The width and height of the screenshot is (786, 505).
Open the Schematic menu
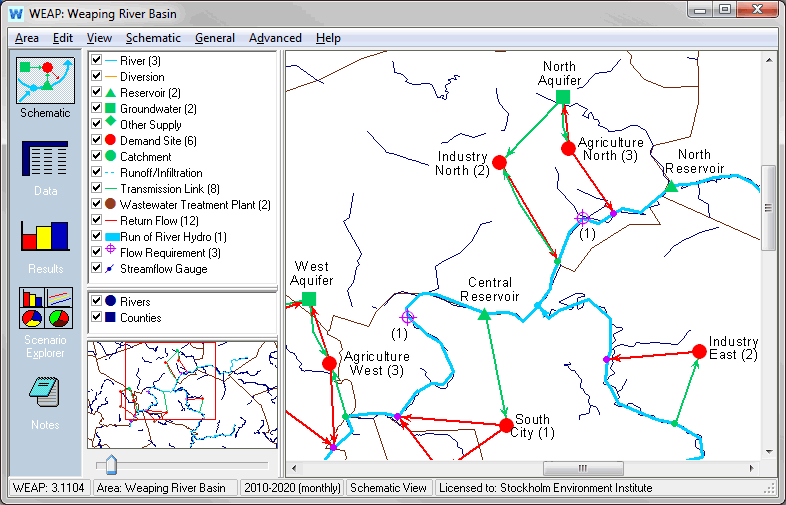[x=153, y=38]
